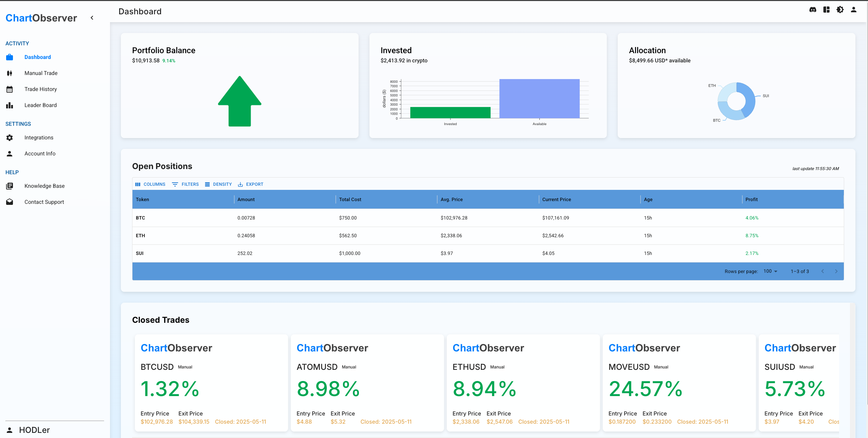This screenshot has width=868, height=438.
Task: Click the last update timestamp
Action: (x=816, y=169)
